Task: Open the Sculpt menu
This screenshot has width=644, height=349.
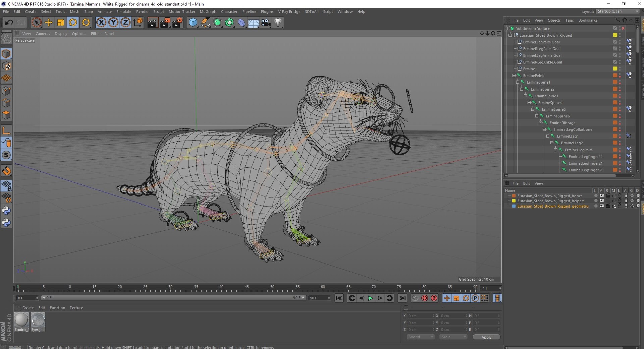Action: coord(159,12)
